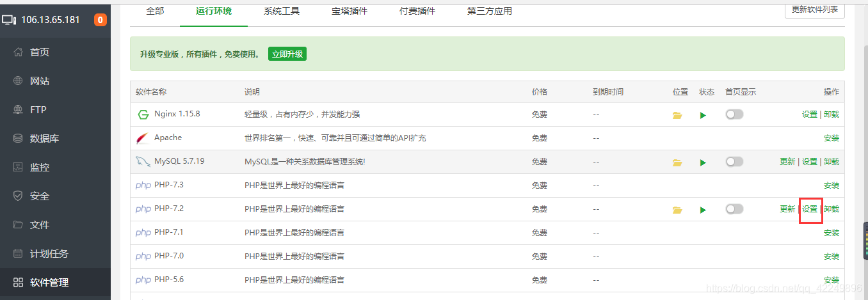Click Apache 安装 link
The width and height of the screenshot is (868, 300).
pyautogui.click(x=832, y=138)
